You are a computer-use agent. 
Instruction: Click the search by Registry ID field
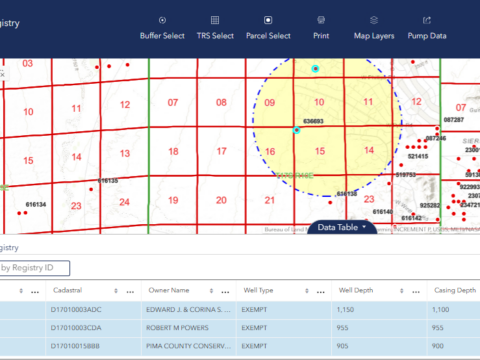(x=34, y=268)
